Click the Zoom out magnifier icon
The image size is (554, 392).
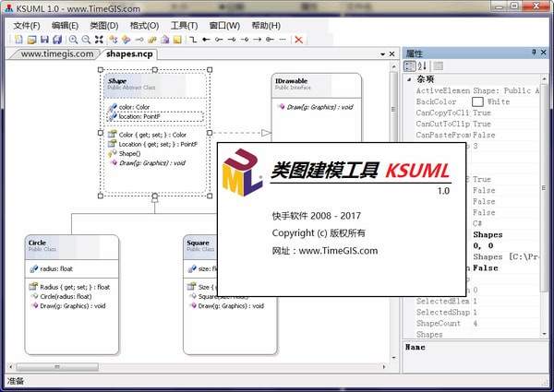pos(87,40)
